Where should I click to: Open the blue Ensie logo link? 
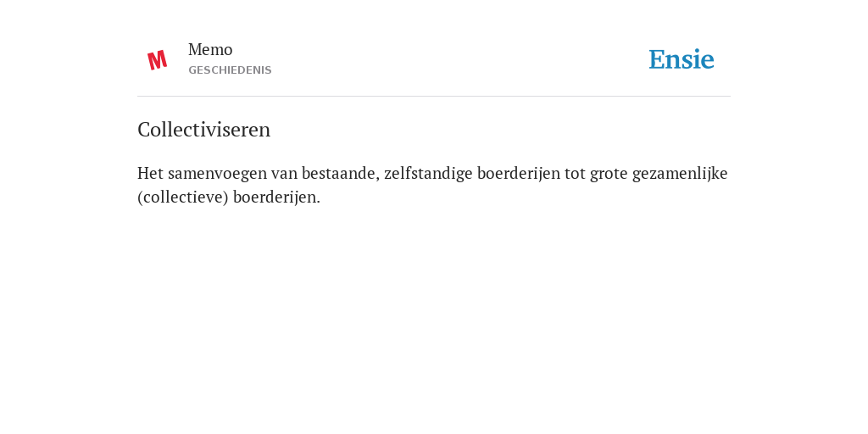pyautogui.click(x=682, y=59)
